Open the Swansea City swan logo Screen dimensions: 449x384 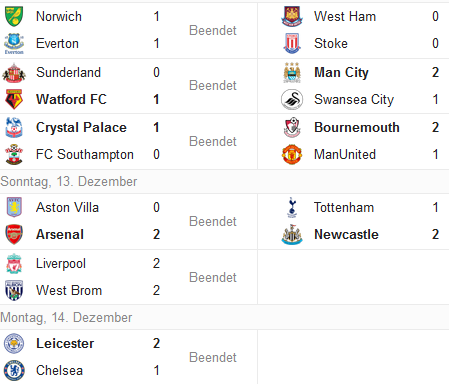[x=292, y=99]
